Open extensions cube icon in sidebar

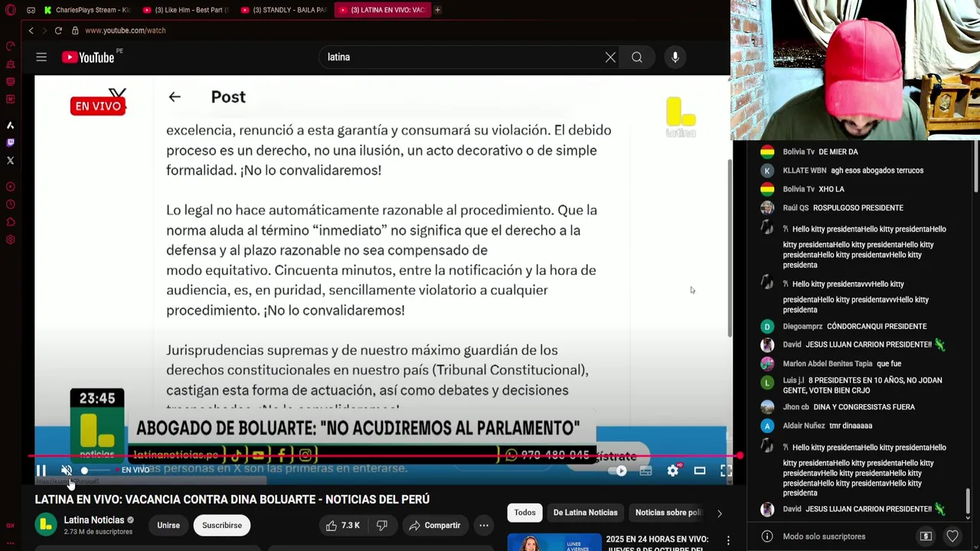click(10, 222)
